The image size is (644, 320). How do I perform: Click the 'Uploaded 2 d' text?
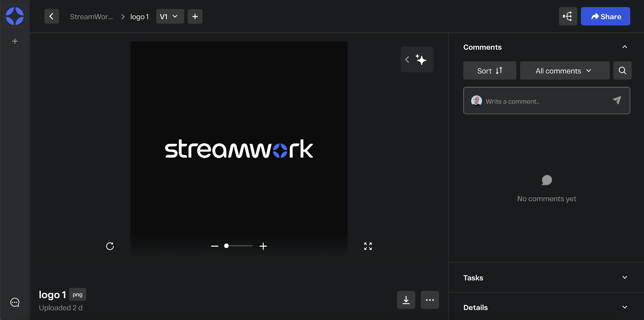coord(61,308)
